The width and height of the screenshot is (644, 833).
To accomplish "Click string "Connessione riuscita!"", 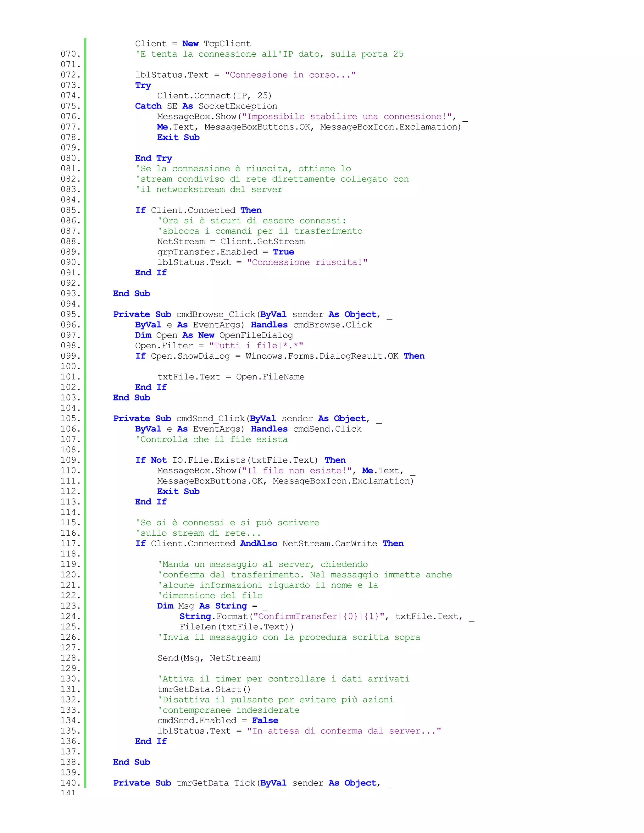I will (x=307, y=262).
